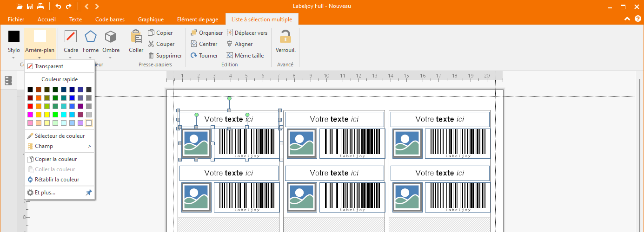Click the Tourner rotate command

204,56
